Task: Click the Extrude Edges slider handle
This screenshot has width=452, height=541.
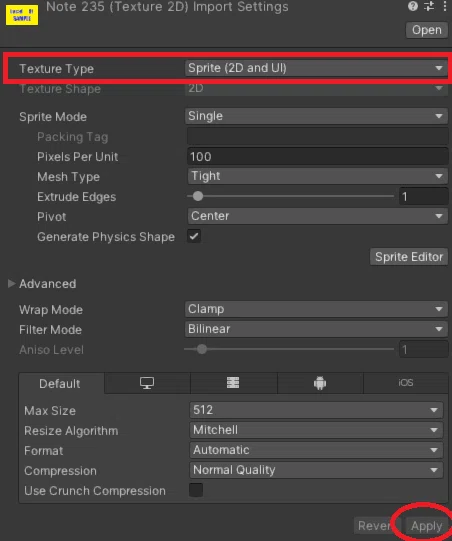Action: pos(198,196)
